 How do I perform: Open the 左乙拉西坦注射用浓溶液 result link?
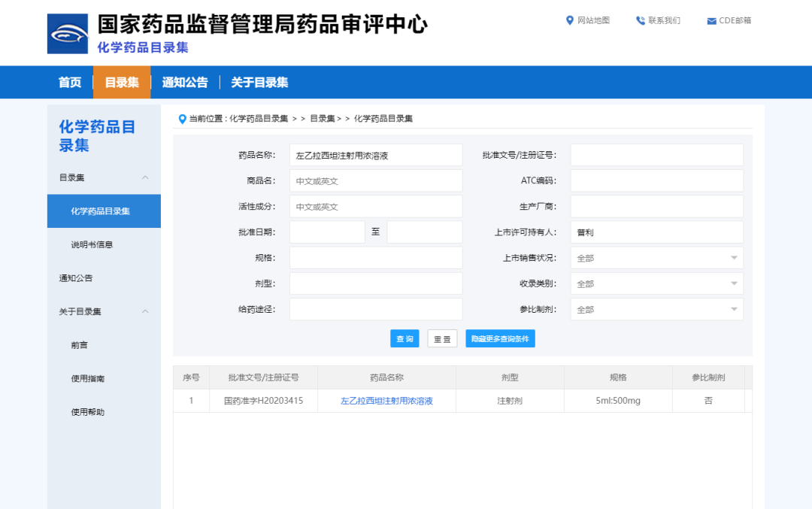[386, 401]
